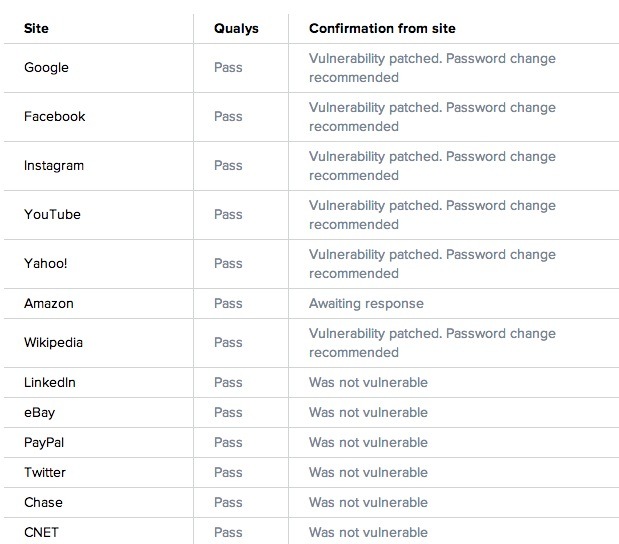Select the Wikipedia site name
The image size is (619, 544).
(53, 343)
